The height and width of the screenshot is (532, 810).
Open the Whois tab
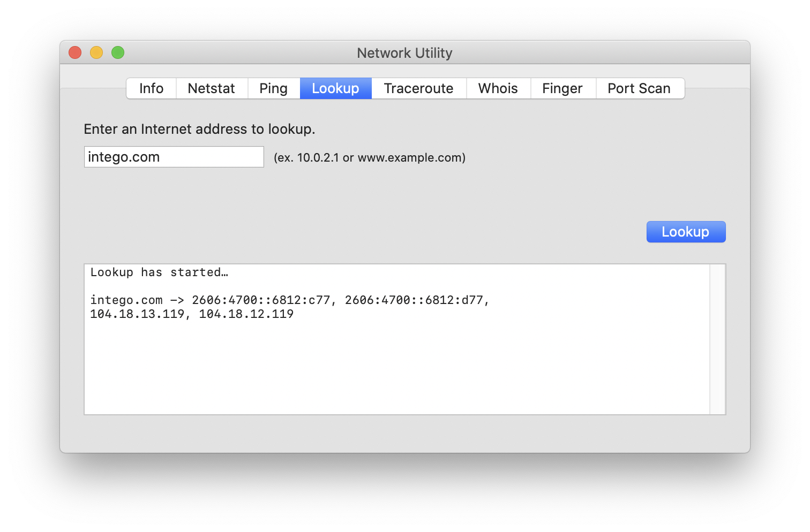[498, 88]
